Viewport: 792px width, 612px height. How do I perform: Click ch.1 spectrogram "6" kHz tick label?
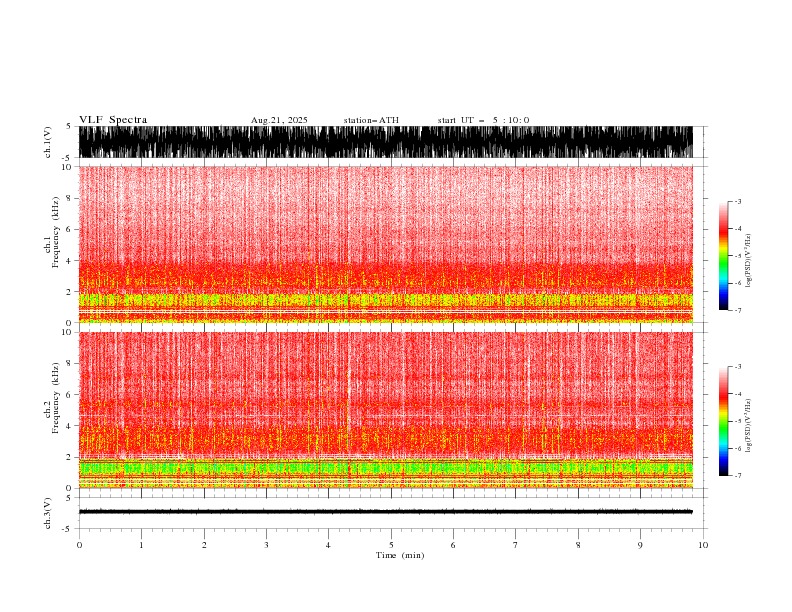coord(70,230)
